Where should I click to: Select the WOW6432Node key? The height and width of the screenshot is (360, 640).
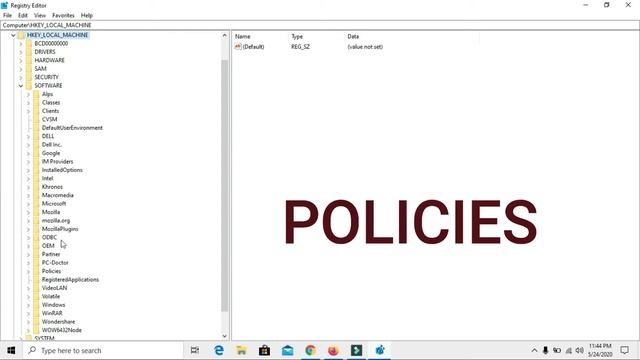coord(62,330)
